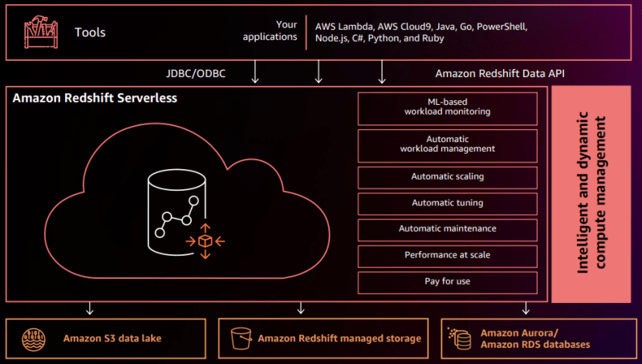Click the orange scaling cube icon
642x364 pixels.
coord(205,241)
